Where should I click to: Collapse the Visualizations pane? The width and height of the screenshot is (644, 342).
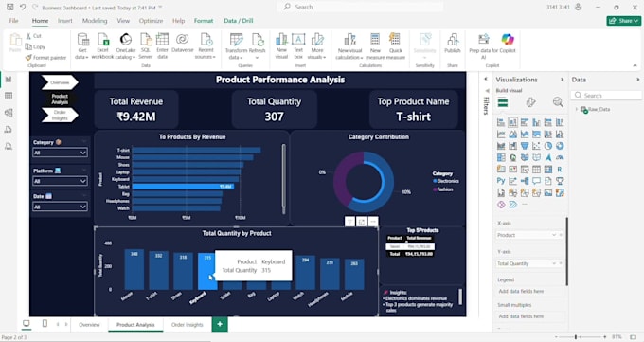563,80
